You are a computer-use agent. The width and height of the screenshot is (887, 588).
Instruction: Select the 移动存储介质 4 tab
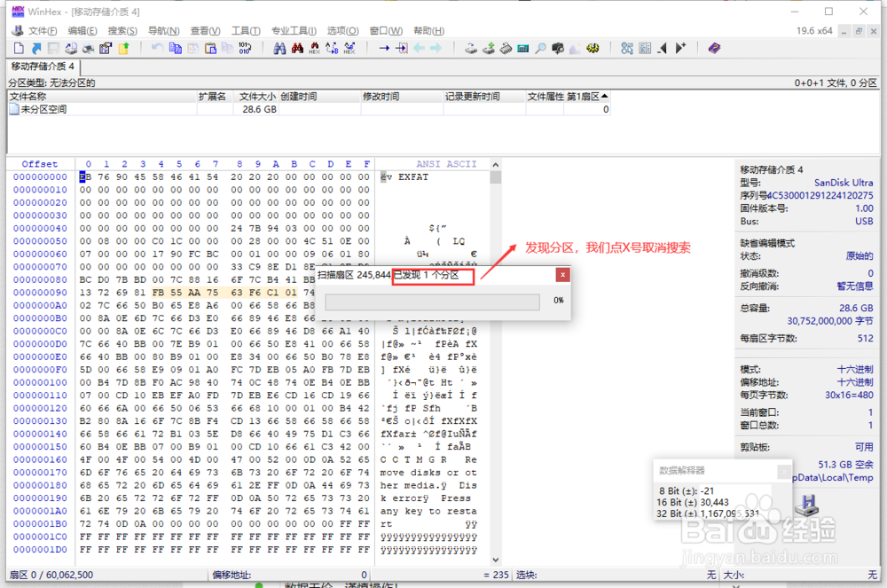click(x=43, y=67)
